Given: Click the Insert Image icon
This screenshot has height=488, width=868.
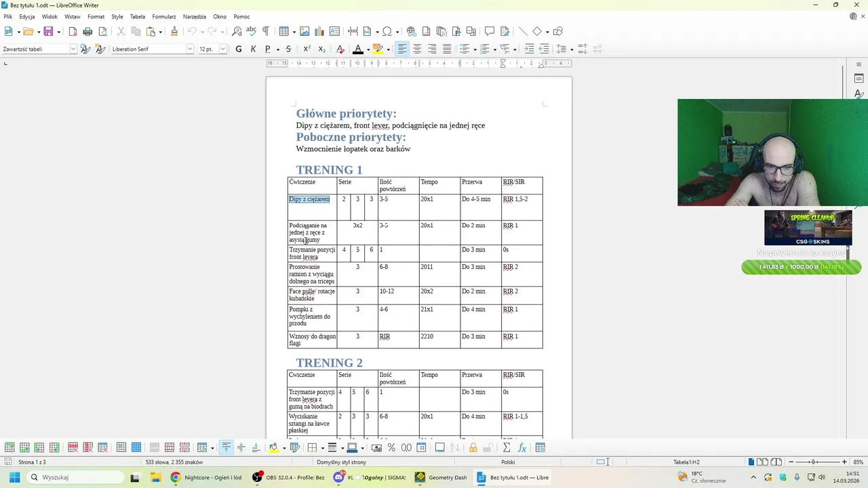Looking at the screenshot, I should coord(304,31).
